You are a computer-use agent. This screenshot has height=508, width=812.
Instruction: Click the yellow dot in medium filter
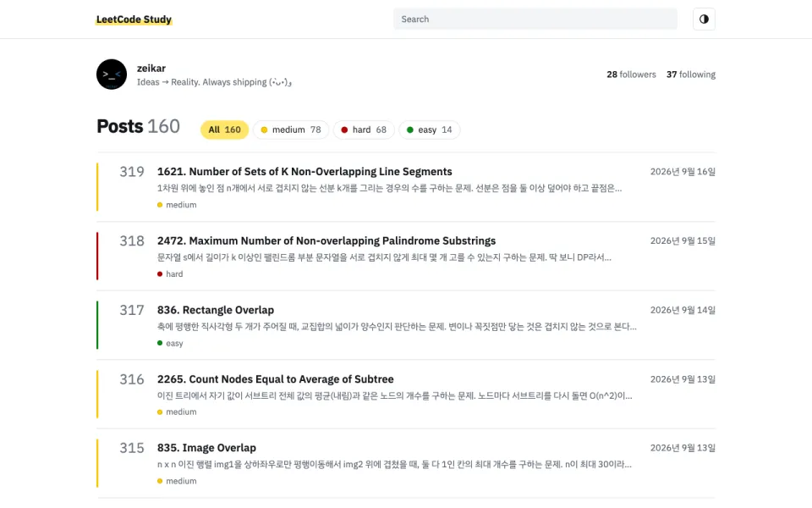pos(264,130)
